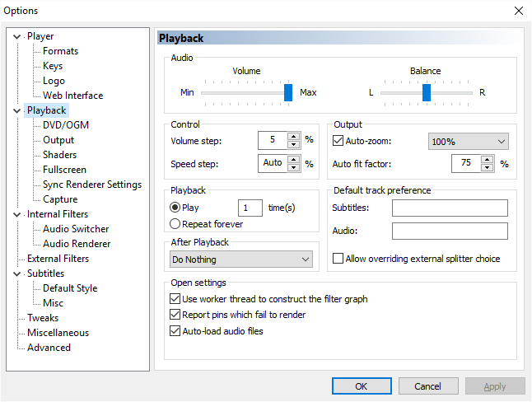The image size is (532, 402).
Task: Click the Cancel button
Action: coord(427,386)
